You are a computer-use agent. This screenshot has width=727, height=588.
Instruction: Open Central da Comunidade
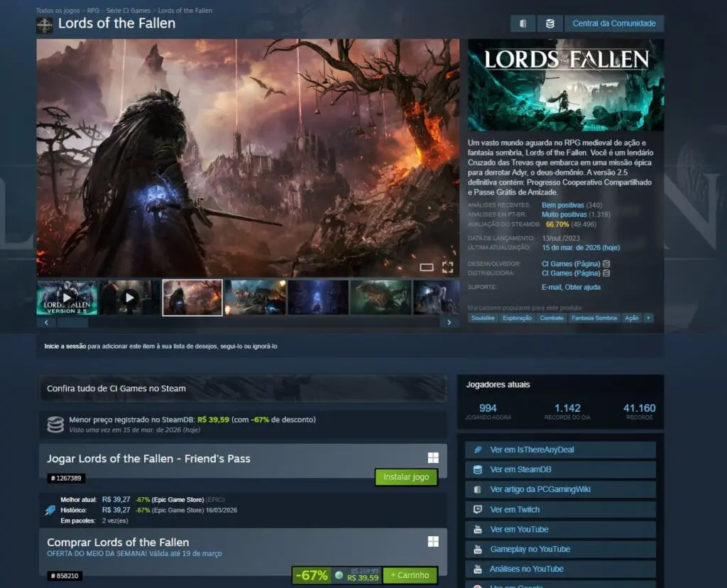[x=614, y=23]
